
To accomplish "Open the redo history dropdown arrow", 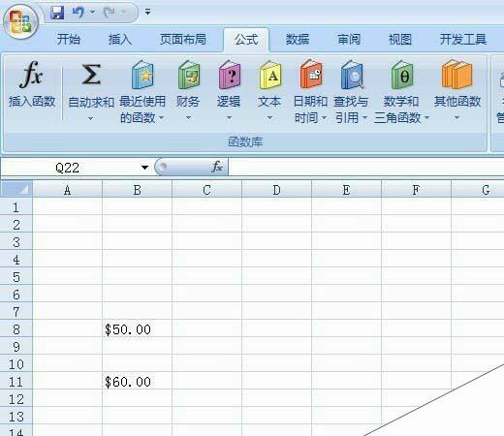I will pyautogui.click(x=123, y=13).
